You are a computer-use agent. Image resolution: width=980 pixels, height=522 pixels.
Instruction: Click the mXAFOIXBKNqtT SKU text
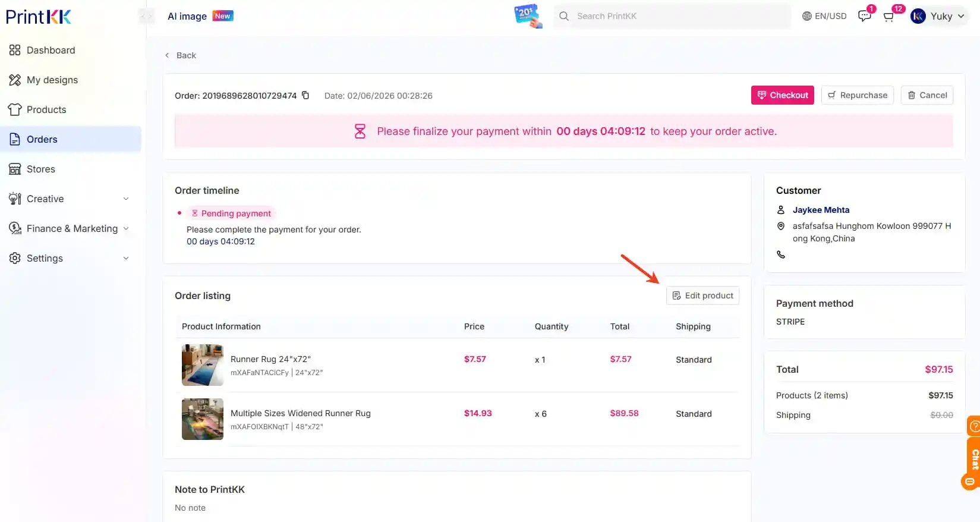(260, 427)
